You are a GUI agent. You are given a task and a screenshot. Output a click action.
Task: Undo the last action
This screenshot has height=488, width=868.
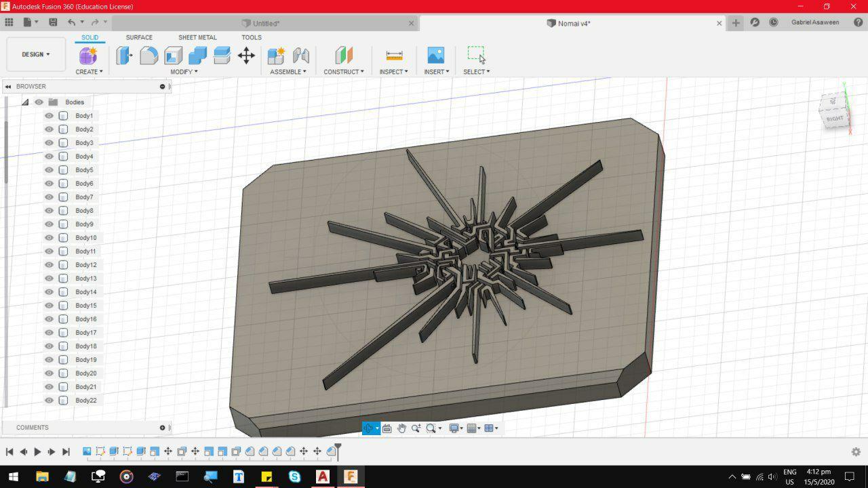(x=71, y=22)
